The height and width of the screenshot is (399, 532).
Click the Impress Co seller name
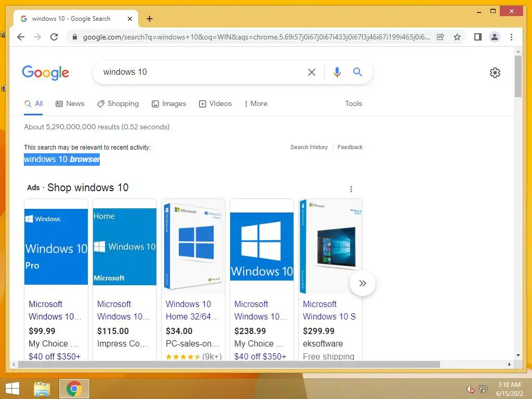[122, 344]
